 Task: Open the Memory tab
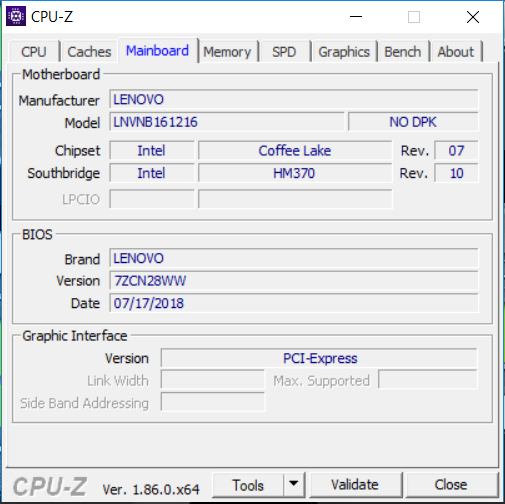tap(227, 52)
